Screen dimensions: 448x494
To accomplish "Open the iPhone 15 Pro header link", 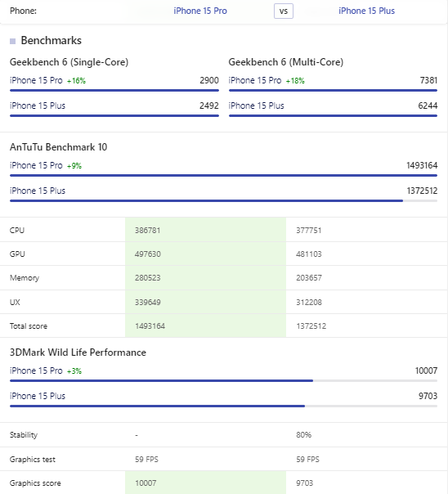I will pyautogui.click(x=200, y=11).
